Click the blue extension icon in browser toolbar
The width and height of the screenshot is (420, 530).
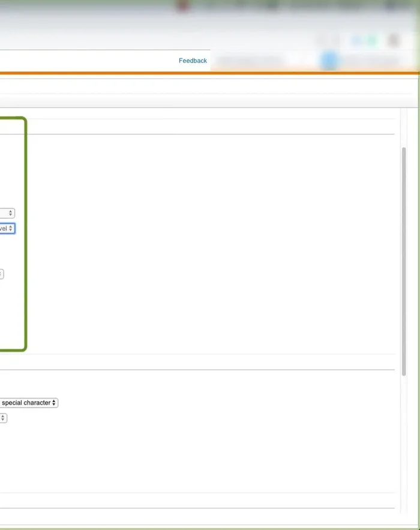(358, 40)
